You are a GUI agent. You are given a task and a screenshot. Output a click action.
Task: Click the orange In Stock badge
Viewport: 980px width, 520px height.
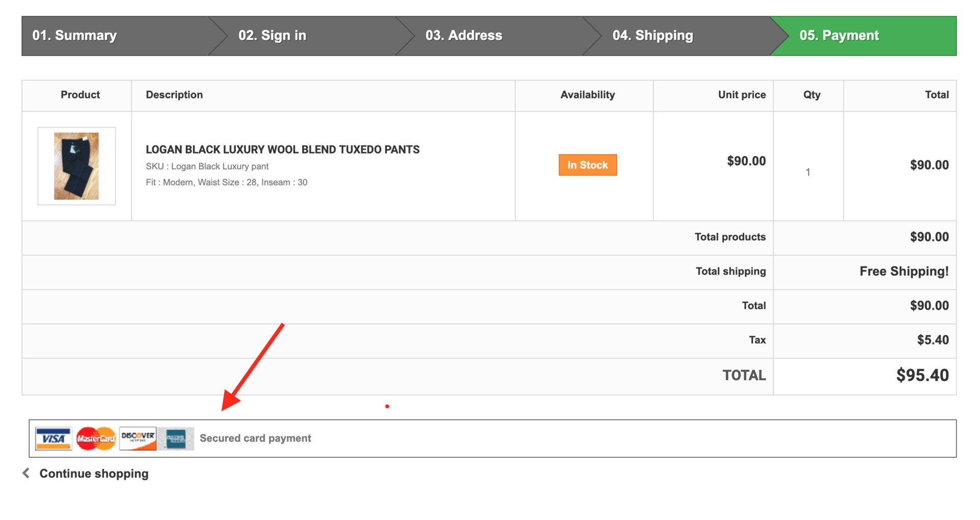pyautogui.click(x=587, y=165)
